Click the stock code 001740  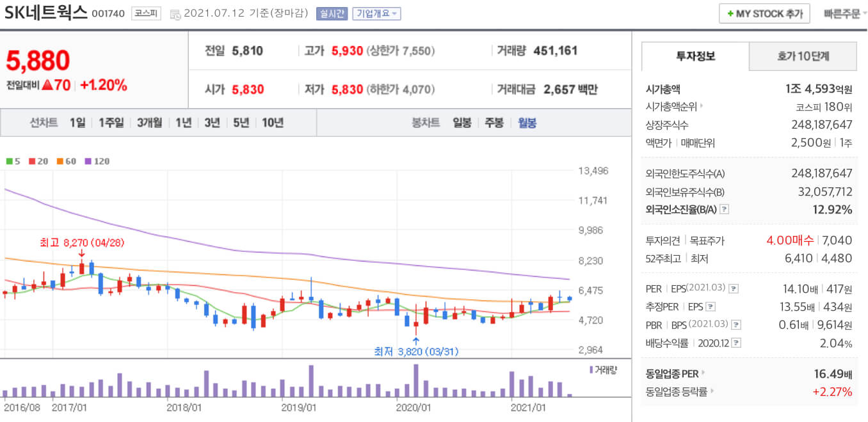pyautogui.click(x=108, y=13)
